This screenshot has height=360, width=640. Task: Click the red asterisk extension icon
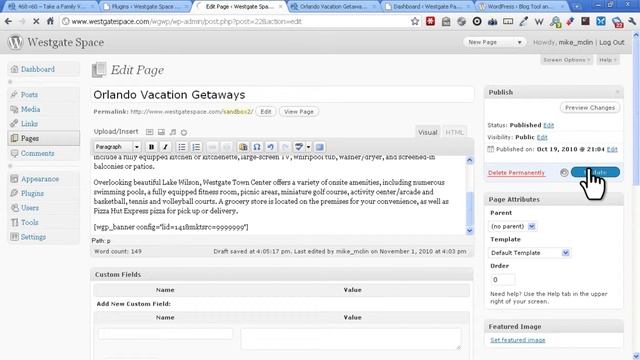(430, 21)
